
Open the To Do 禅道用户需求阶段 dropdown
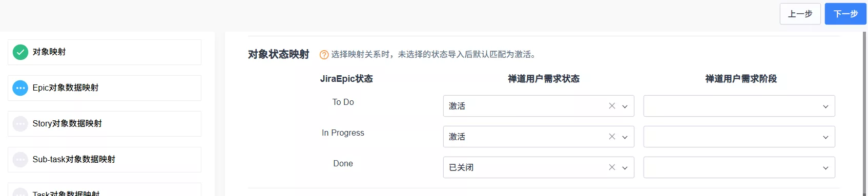click(739, 106)
